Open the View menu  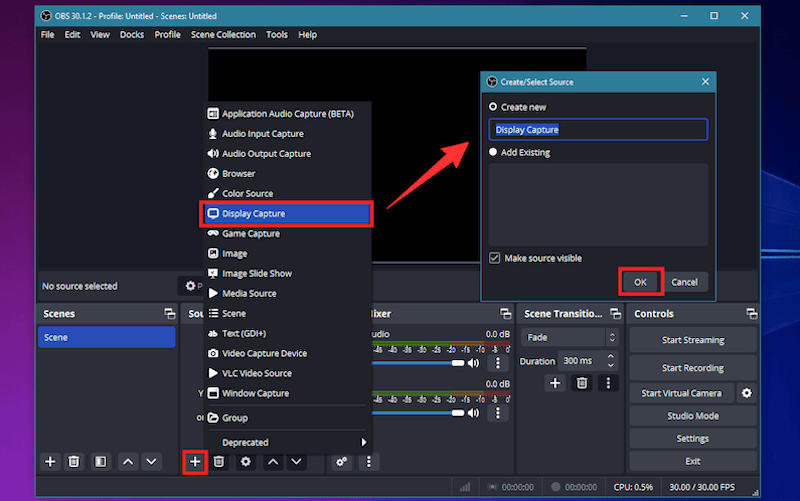click(x=99, y=35)
